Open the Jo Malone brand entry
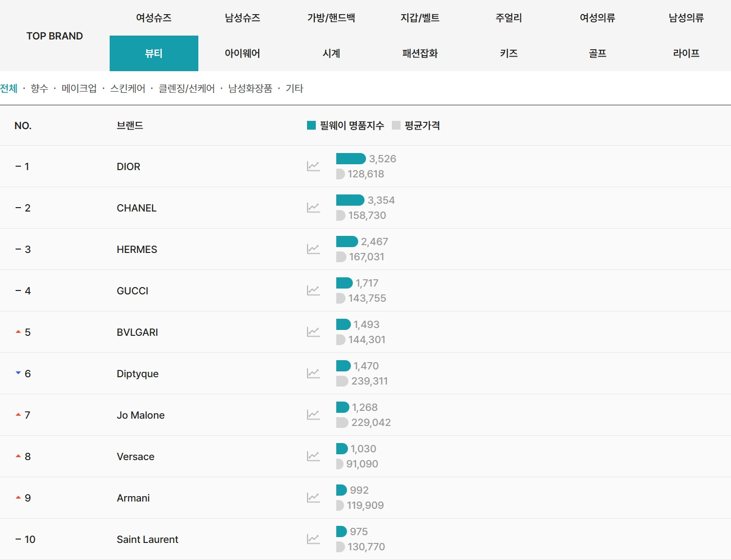The width and height of the screenshot is (731, 560). (x=141, y=415)
